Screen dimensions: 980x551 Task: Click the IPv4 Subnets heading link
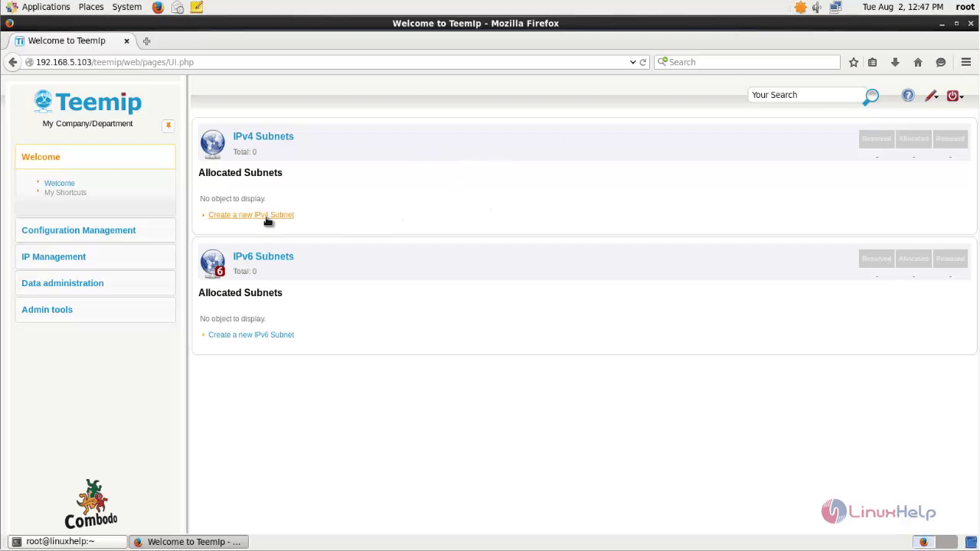[263, 136]
